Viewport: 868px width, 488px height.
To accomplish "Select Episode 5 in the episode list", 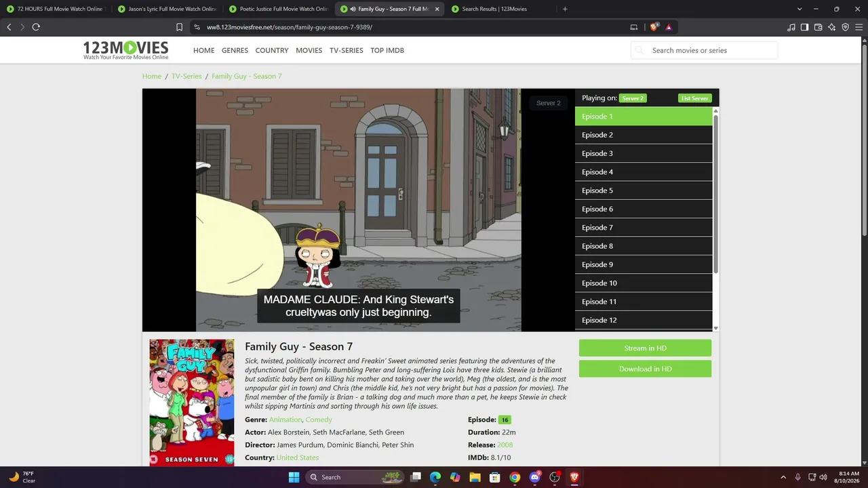I will (644, 190).
